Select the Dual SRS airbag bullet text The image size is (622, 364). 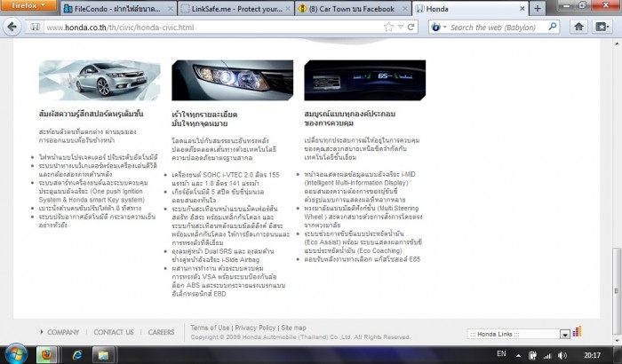(x=223, y=256)
